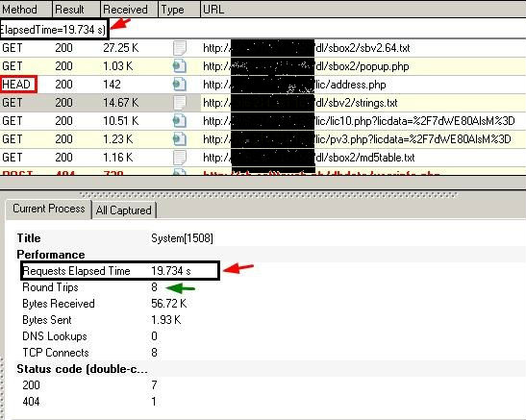Click the web page icon for popup.php
This screenshot has height=420, width=526.
coord(180,66)
